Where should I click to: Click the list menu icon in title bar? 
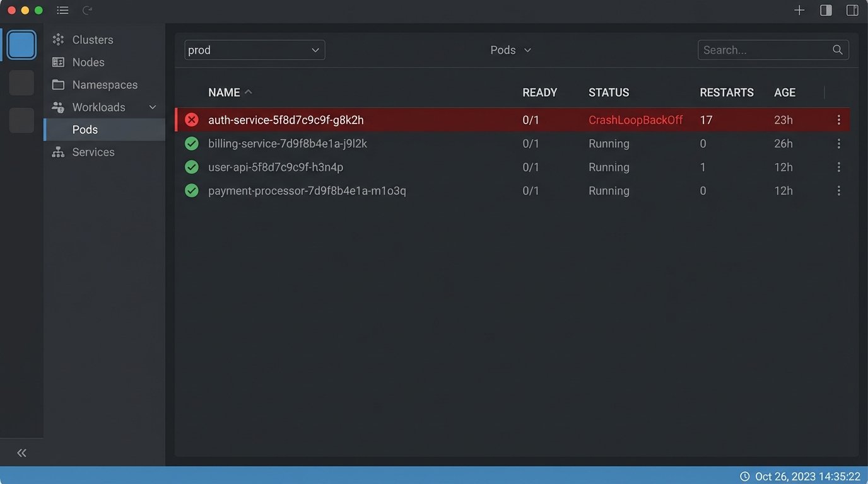(62, 10)
